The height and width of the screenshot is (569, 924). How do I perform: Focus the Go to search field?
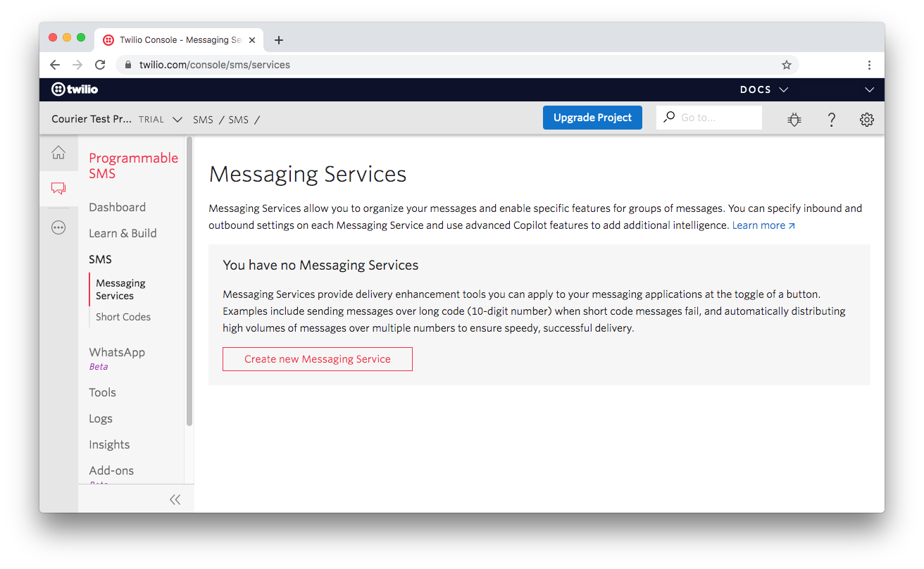[x=709, y=118]
